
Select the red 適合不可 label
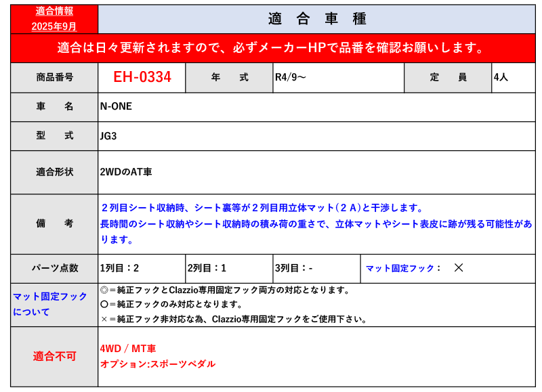pyautogui.click(x=55, y=356)
